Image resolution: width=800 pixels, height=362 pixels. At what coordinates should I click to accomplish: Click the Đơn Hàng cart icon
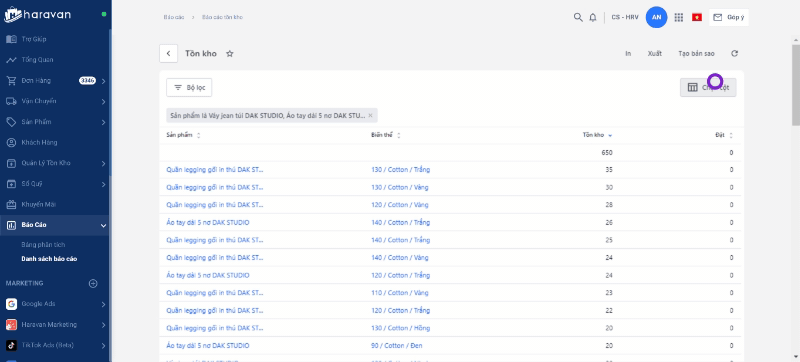(x=11, y=81)
